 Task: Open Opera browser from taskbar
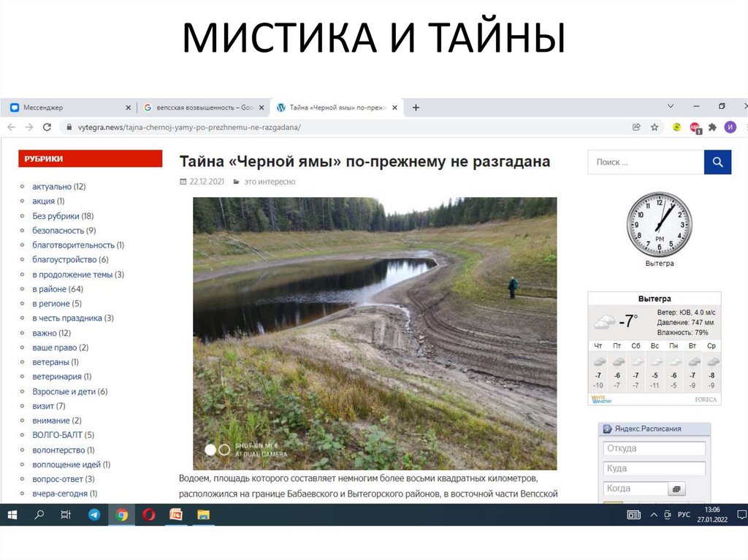149,515
